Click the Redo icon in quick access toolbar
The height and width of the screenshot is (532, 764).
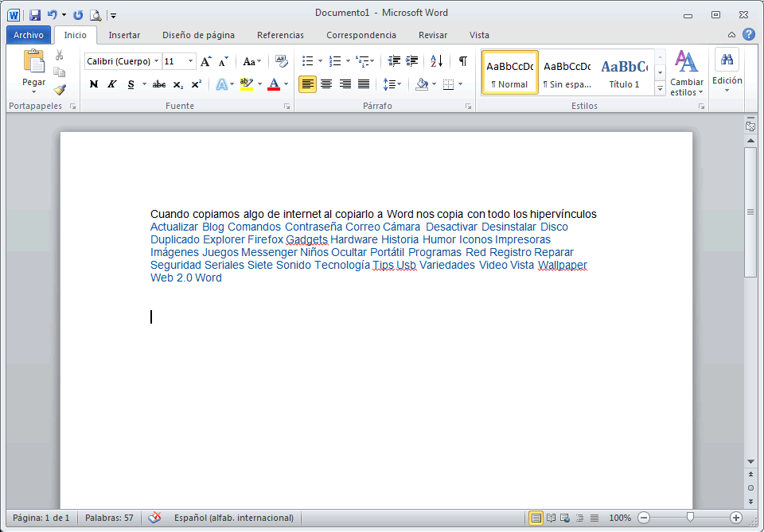tap(79, 15)
